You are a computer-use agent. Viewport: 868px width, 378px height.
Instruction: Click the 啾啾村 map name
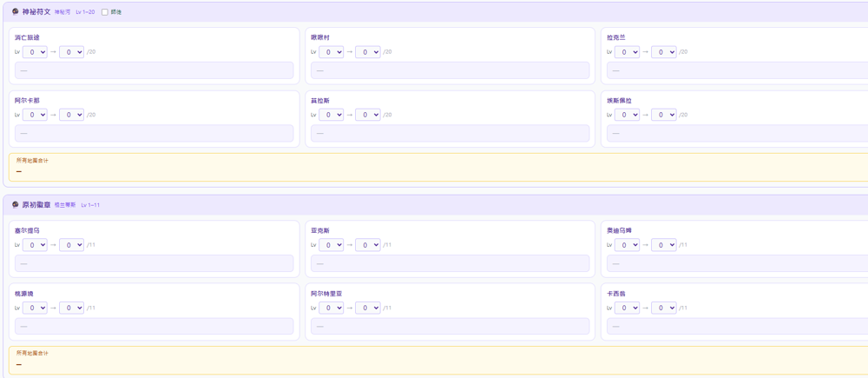click(x=320, y=37)
